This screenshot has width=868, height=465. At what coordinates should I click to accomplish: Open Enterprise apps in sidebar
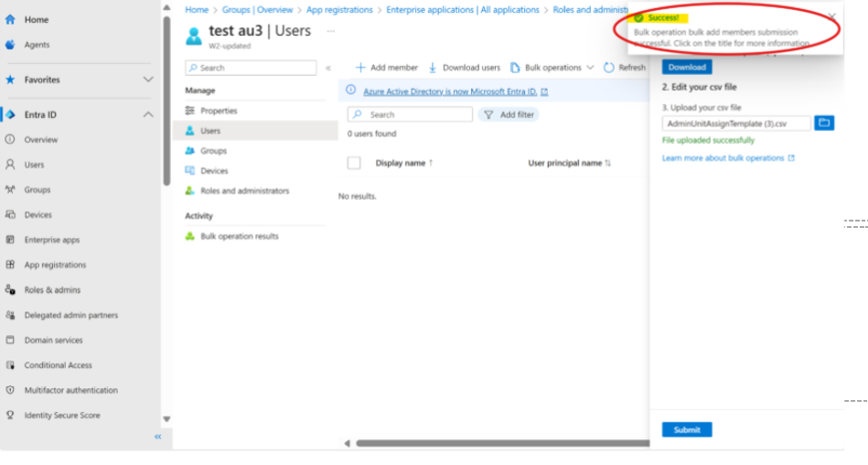(x=51, y=240)
